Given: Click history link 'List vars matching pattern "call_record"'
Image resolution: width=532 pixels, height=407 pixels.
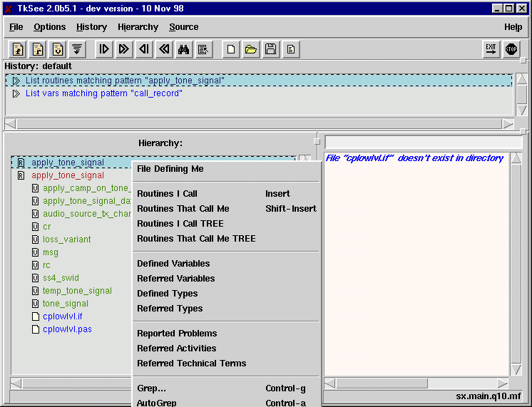Looking at the screenshot, I should [x=104, y=93].
